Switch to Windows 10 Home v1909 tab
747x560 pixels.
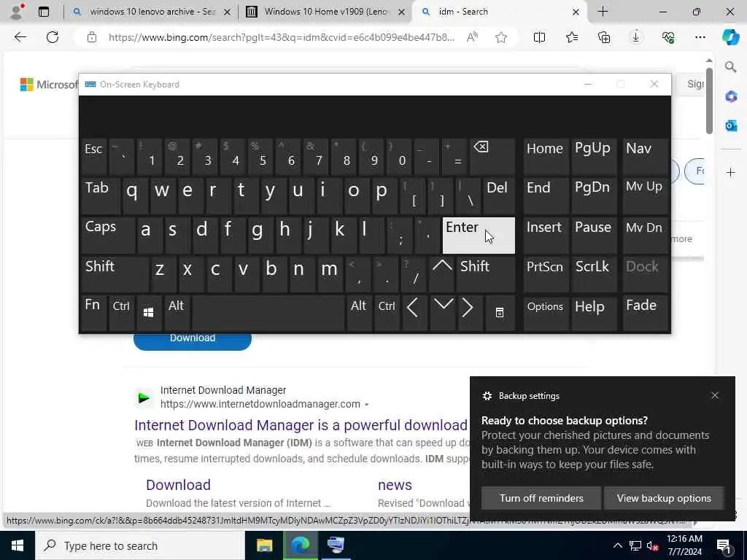[327, 12]
